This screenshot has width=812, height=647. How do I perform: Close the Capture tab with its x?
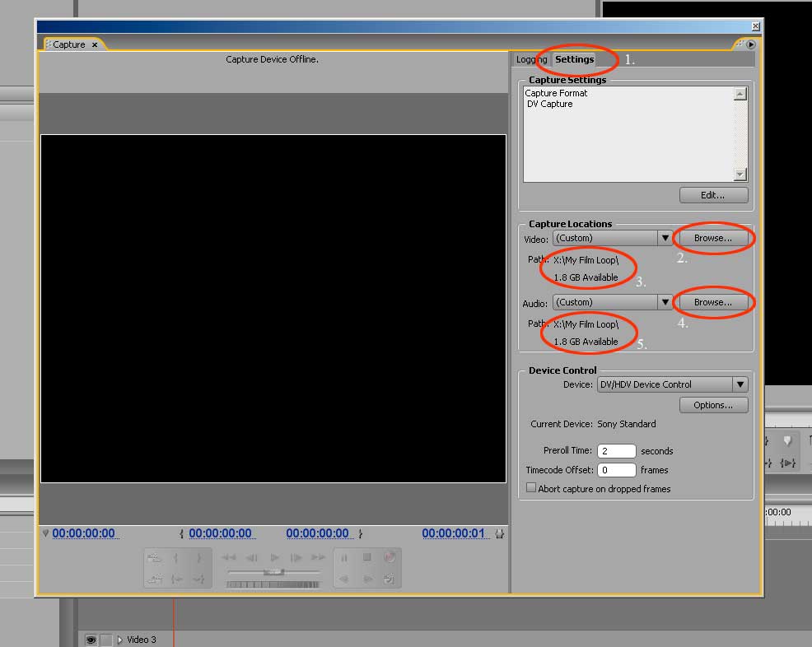[95, 45]
